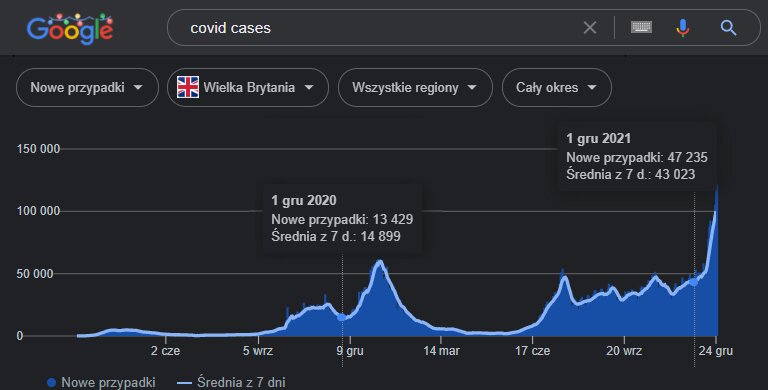Clear the search query with X icon

pos(590,28)
